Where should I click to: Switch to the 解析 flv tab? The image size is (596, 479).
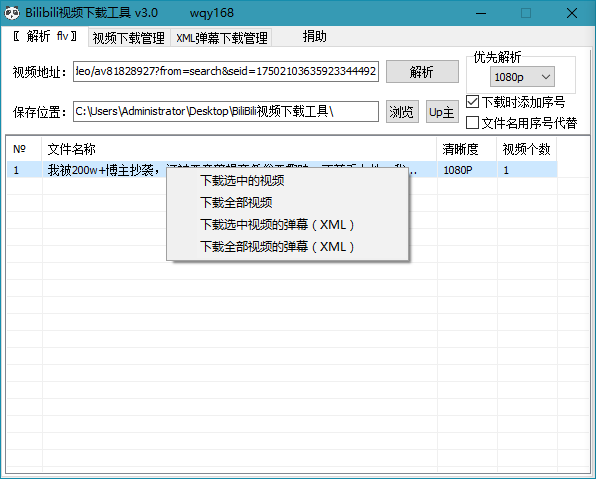45,36
